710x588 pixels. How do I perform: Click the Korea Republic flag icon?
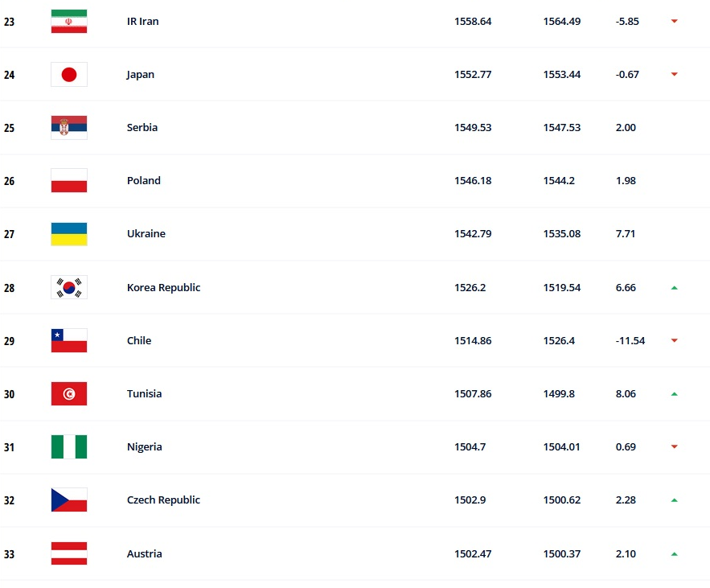tap(68, 287)
